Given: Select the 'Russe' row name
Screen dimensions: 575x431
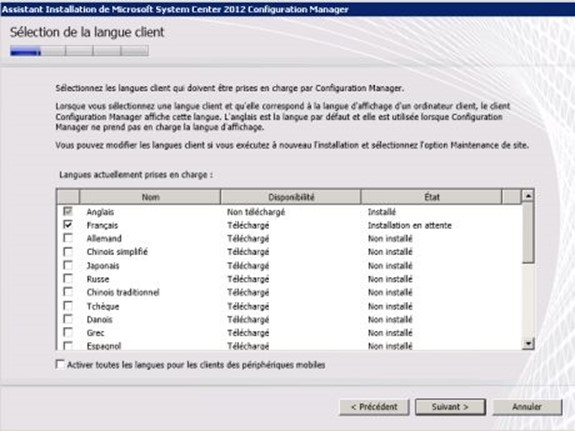Looking at the screenshot, I should click(x=98, y=279).
